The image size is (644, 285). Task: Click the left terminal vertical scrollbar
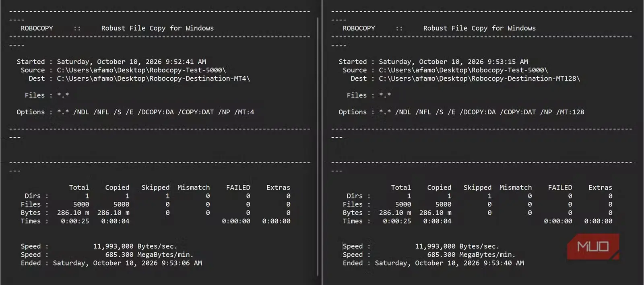[x=318, y=147]
